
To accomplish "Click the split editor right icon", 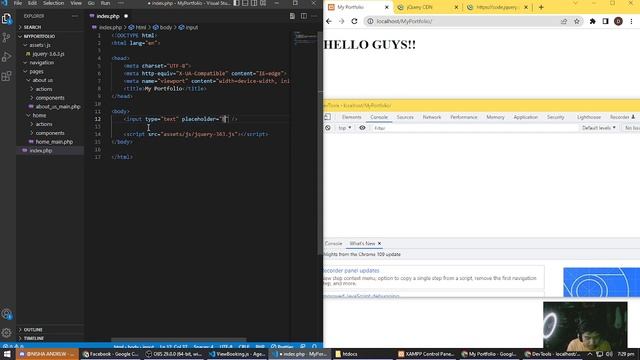I will 304,16.
